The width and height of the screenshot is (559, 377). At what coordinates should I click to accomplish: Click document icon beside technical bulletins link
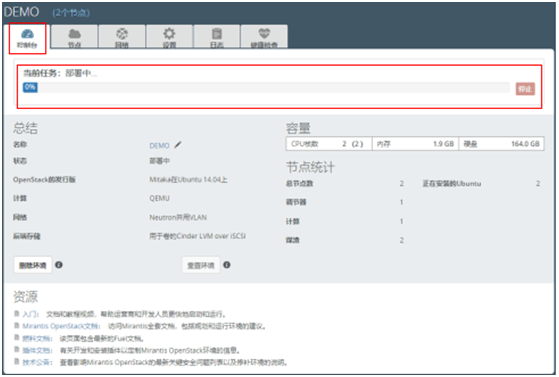click(x=16, y=362)
